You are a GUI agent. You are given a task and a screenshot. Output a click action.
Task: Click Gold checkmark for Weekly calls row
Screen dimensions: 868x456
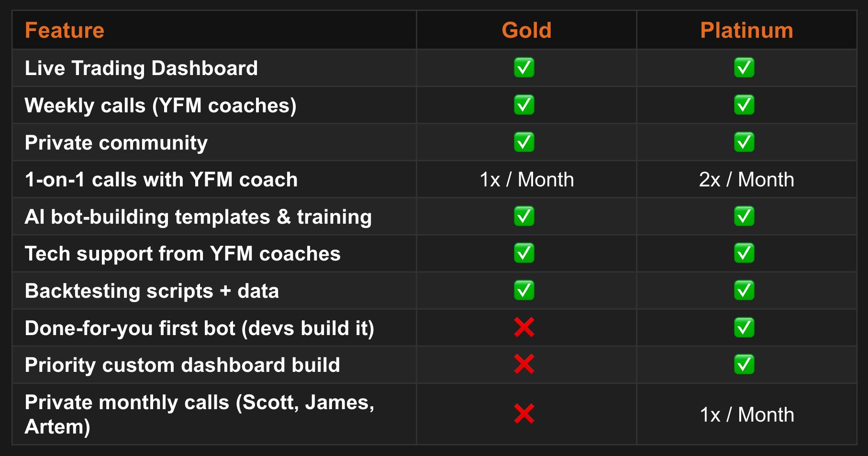524,105
